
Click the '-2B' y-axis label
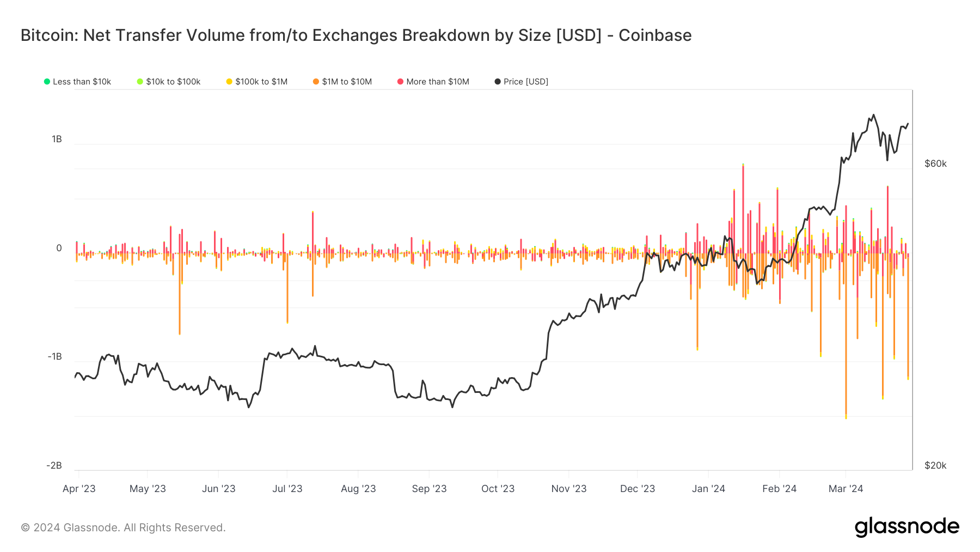click(54, 466)
